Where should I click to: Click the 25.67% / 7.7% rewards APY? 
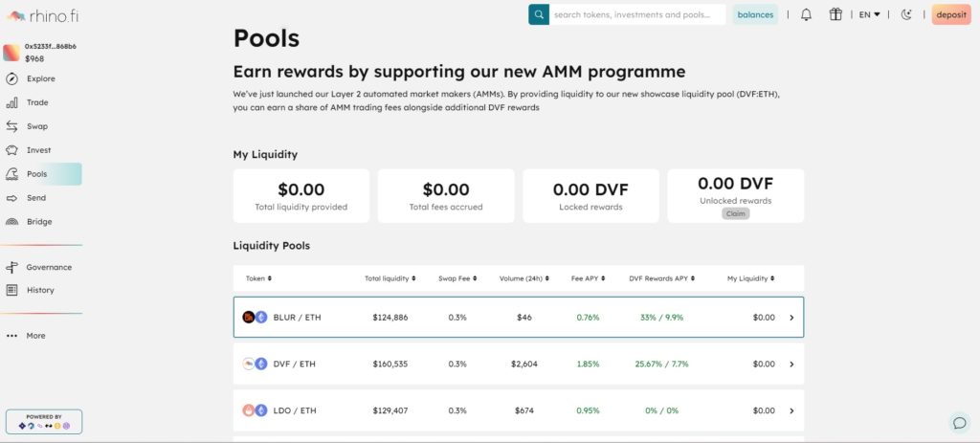point(661,365)
